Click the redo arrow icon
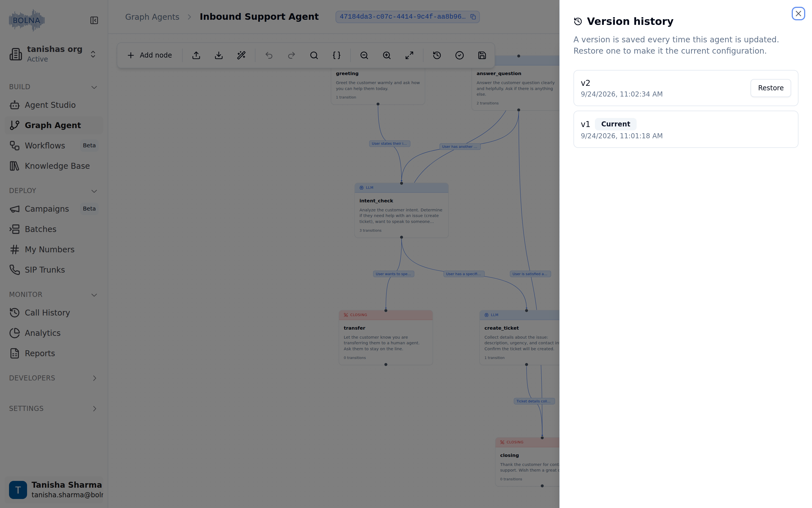812x508 pixels. click(x=292, y=55)
